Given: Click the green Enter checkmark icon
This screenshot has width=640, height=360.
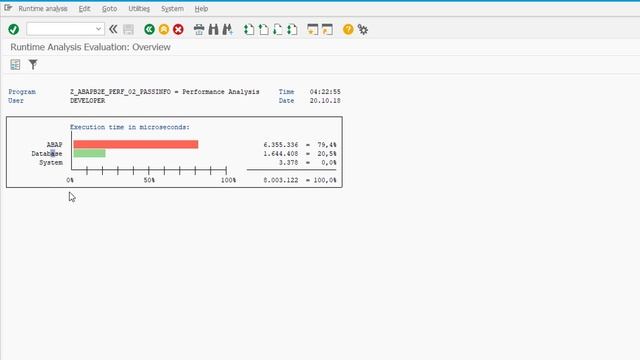Looking at the screenshot, I should point(13,29).
